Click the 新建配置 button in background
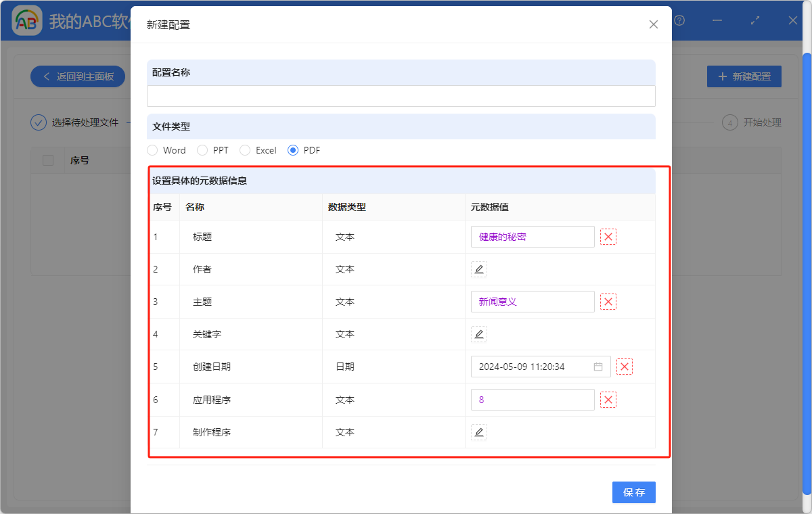Image resolution: width=812 pixels, height=514 pixels. coord(744,76)
